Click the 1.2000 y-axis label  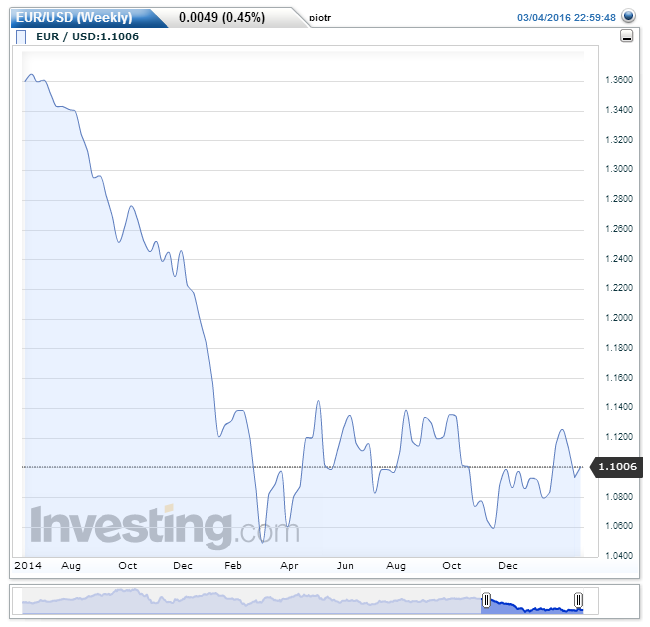[619, 318]
